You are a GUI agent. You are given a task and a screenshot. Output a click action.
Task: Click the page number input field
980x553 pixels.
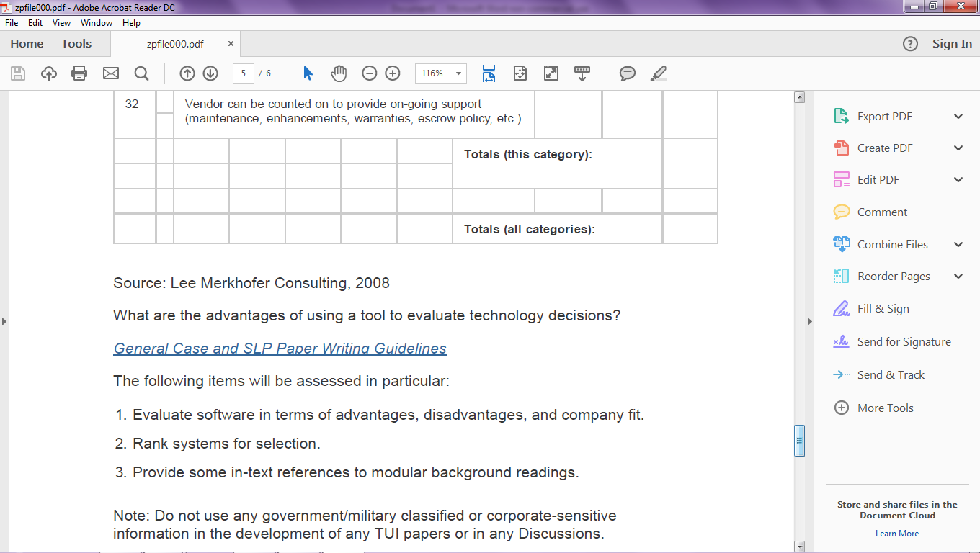pyautogui.click(x=244, y=73)
